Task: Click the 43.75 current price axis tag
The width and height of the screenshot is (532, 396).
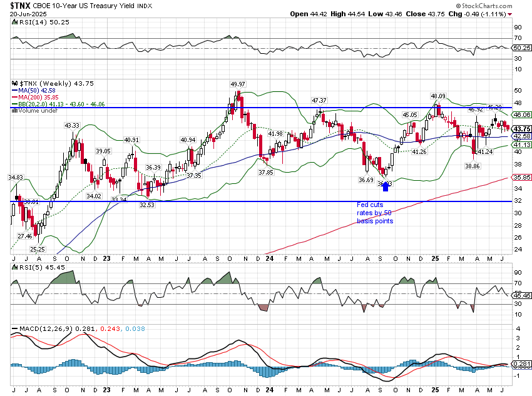Action: [x=522, y=129]
